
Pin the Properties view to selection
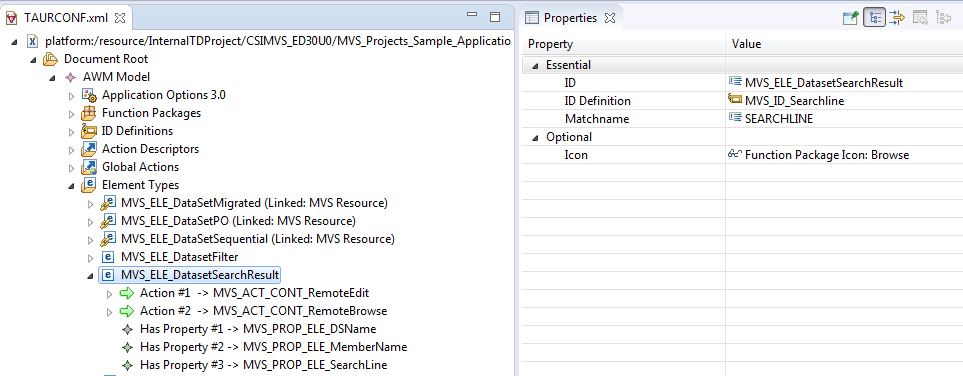851,18
